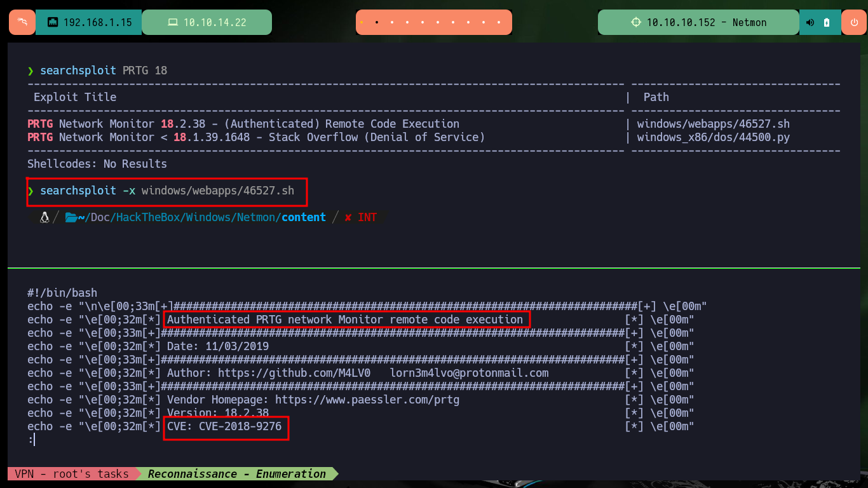Click the 'content' directory in the prompt path
Image resolution: width=868 pixels, height=488 pixels.
[304, 217]
